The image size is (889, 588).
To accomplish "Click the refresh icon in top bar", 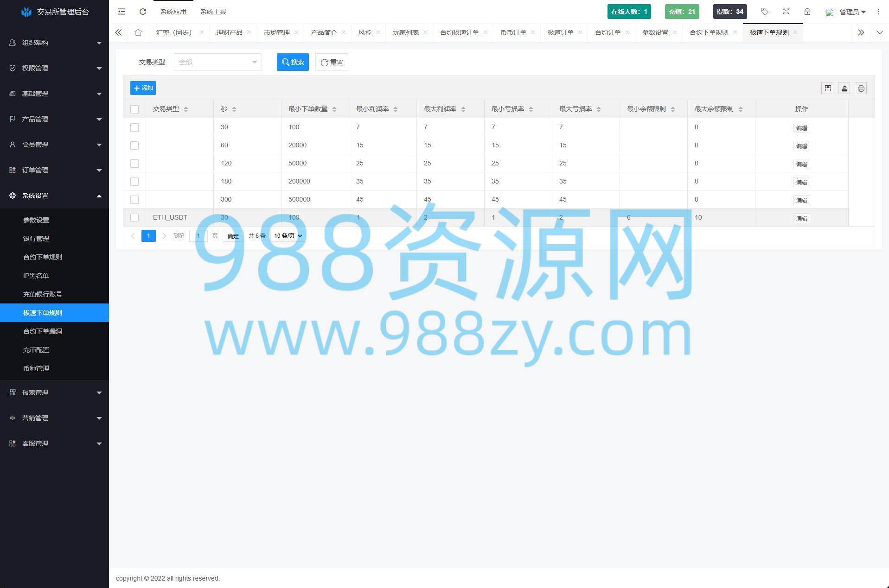I will click(x=143, y=12).
